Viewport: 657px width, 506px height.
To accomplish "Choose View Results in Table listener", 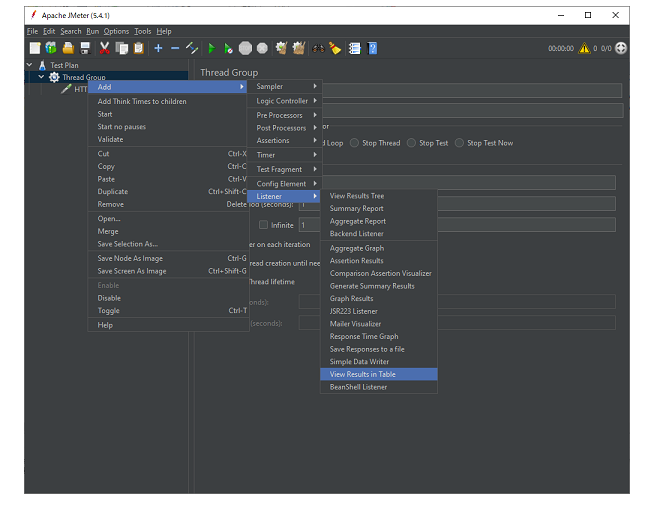I will [379, 374].
